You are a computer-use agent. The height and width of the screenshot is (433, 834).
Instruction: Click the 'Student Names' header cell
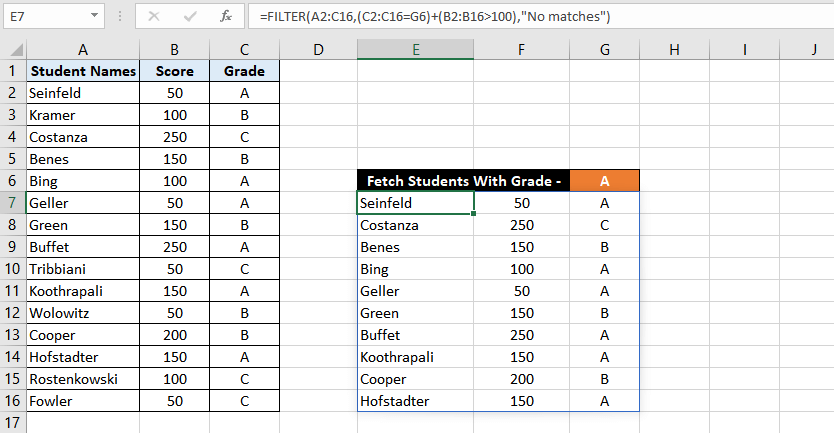(x=83, y=71)
